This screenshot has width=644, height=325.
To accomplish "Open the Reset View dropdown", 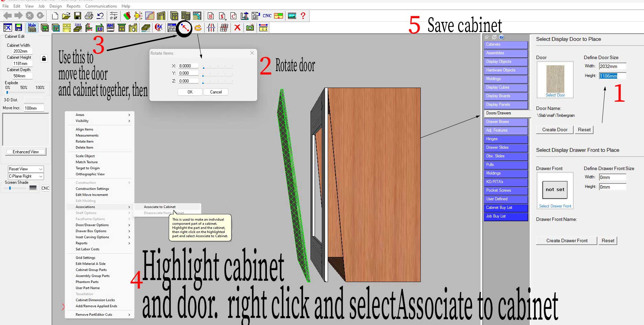I will (x=26, y=169).
